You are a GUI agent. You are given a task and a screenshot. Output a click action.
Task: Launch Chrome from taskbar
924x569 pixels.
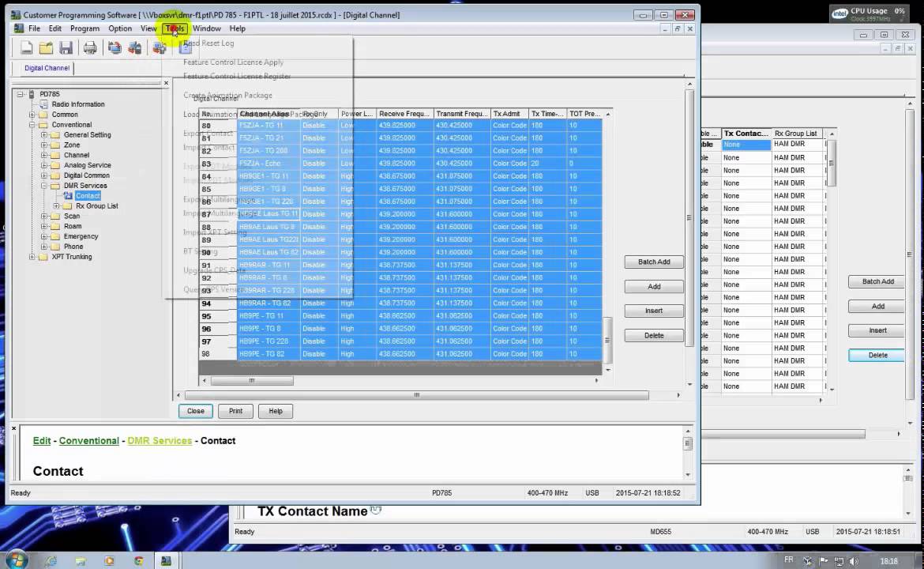click(x=138, y=561)
